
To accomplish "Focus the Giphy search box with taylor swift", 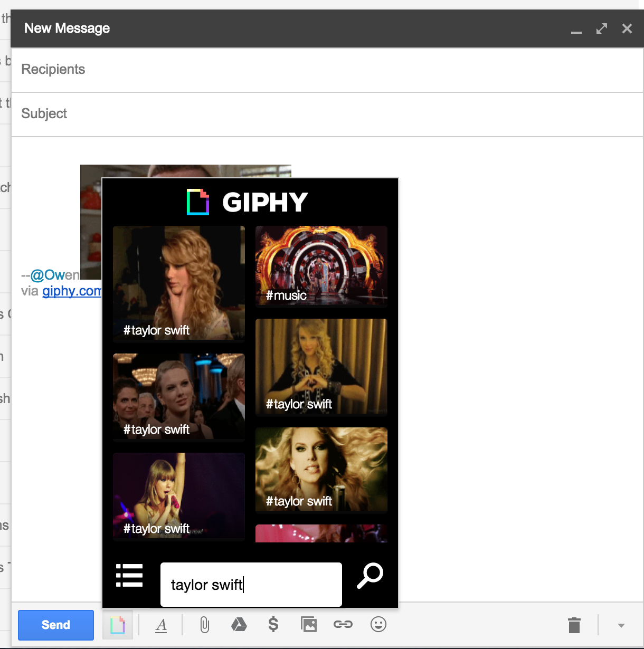I will pos(251,585).
